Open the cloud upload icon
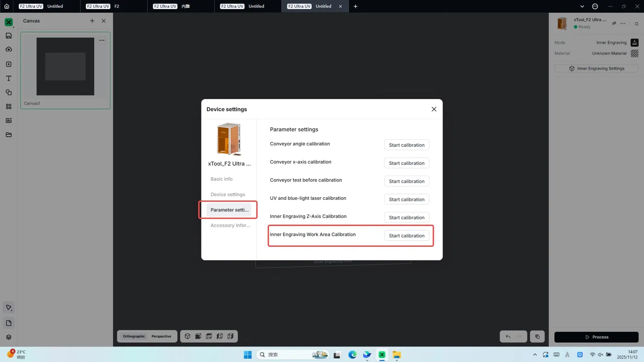644x362 pixels. tap(8, 49)
